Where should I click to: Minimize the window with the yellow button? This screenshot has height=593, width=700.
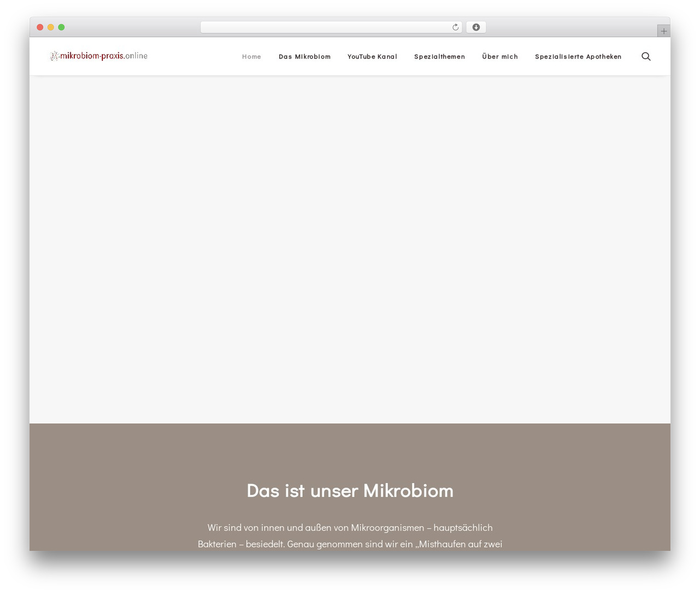(51, 27)
